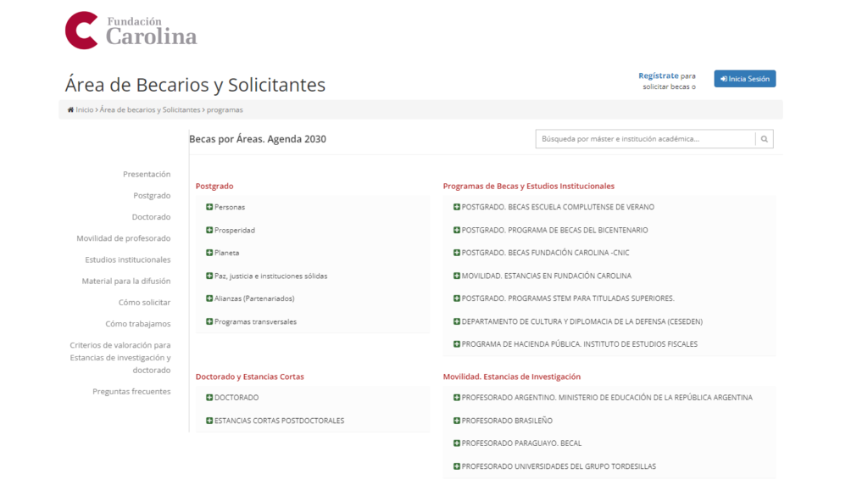
Task: Click the programas breadcrumb item
Action: click(x=225, y=110)
